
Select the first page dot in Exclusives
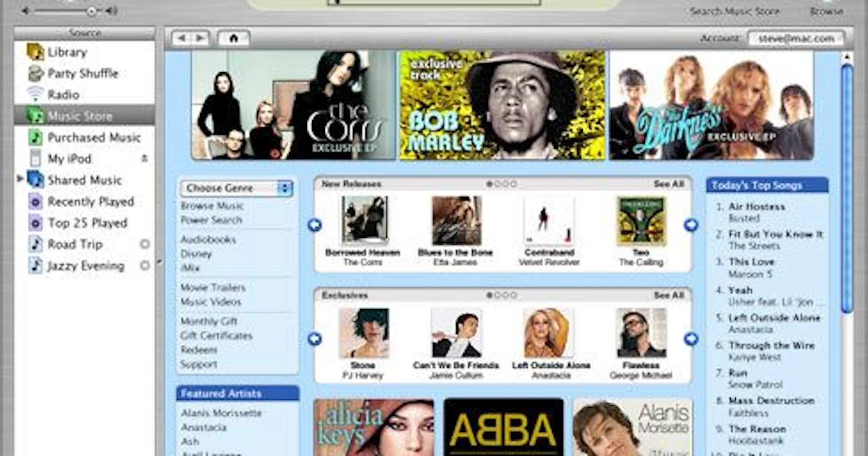[x=489, y=295]
